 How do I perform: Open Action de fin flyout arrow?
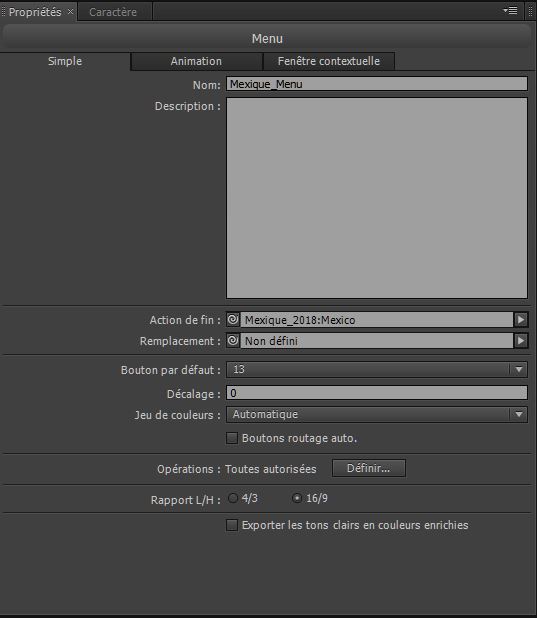click(520, 319)
